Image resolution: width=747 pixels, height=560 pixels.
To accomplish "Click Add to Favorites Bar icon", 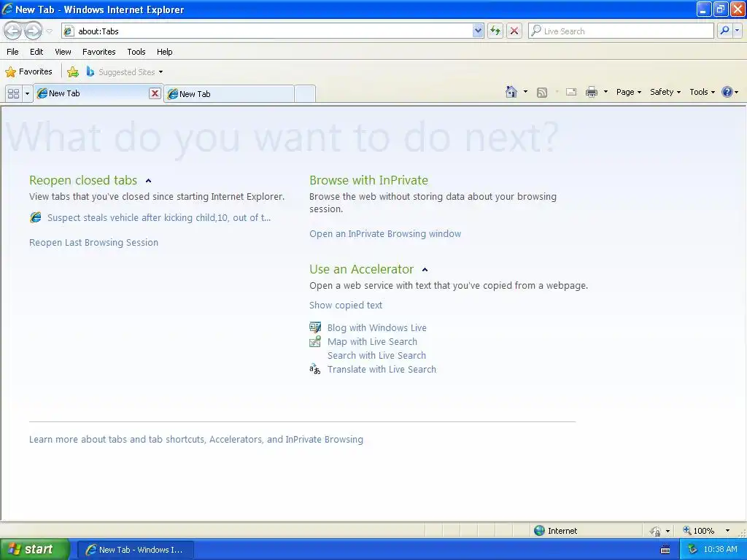I will click(x=73, y=72).
